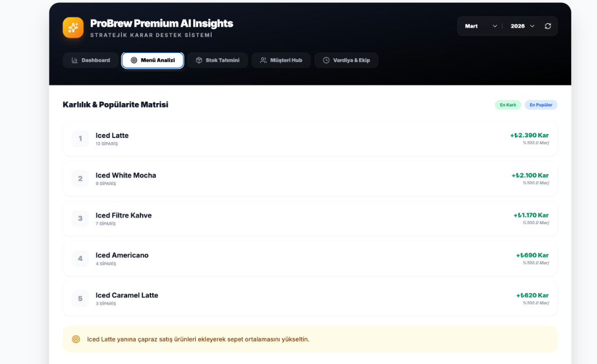
Task: Open the Iced Caramel Latte entry
Action: coord(310,298)
